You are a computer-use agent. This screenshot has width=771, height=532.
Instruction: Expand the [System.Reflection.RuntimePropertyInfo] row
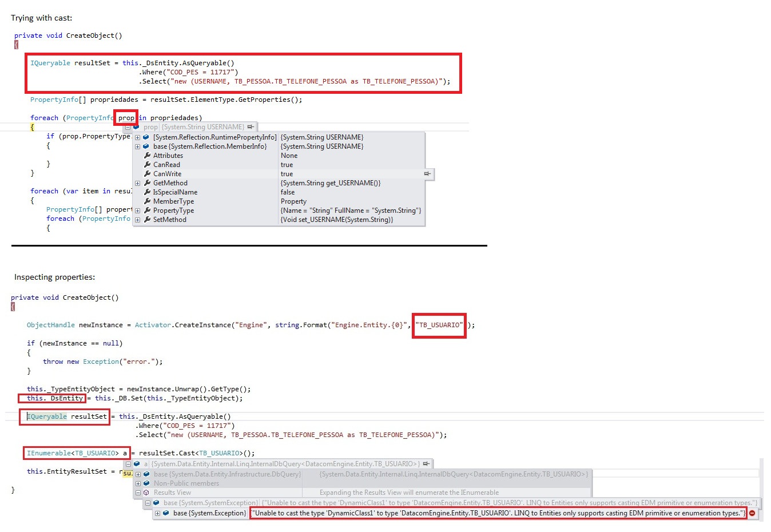[137, 137]
